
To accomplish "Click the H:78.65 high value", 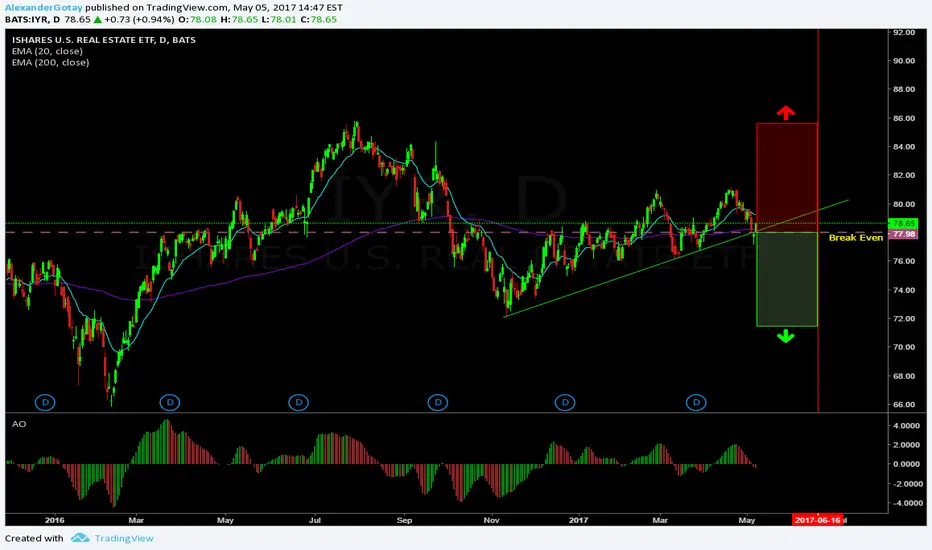I will pos(239,20).
